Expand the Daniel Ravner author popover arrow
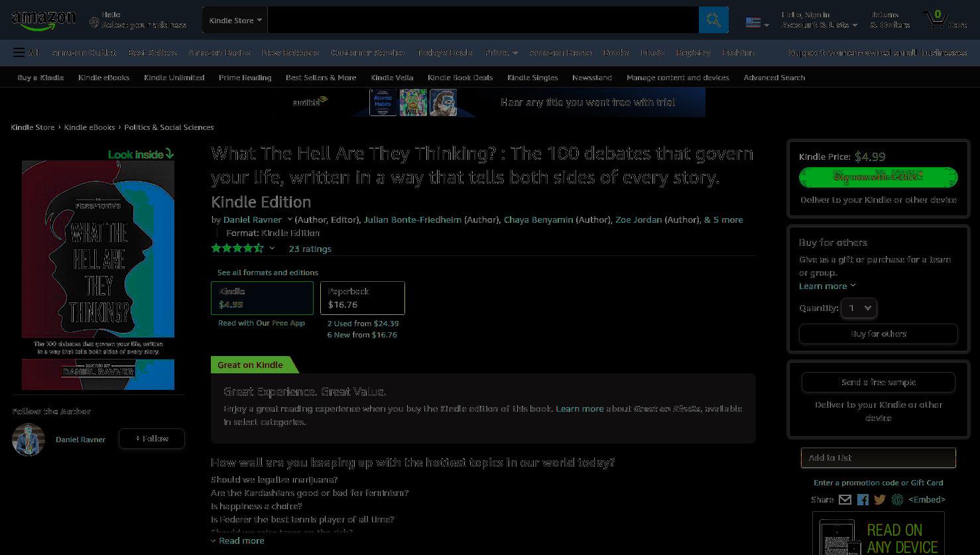 click(289, 219)
